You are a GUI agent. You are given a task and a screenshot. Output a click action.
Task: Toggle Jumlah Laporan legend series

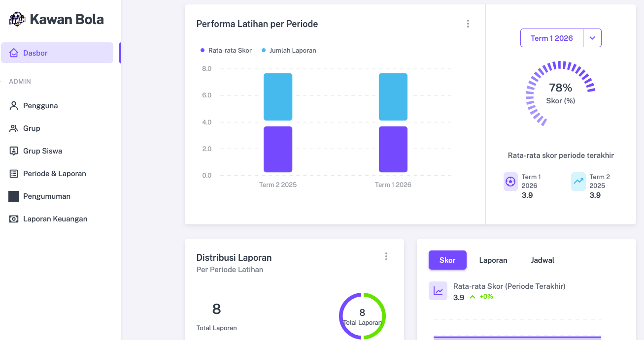click(289, 51)
